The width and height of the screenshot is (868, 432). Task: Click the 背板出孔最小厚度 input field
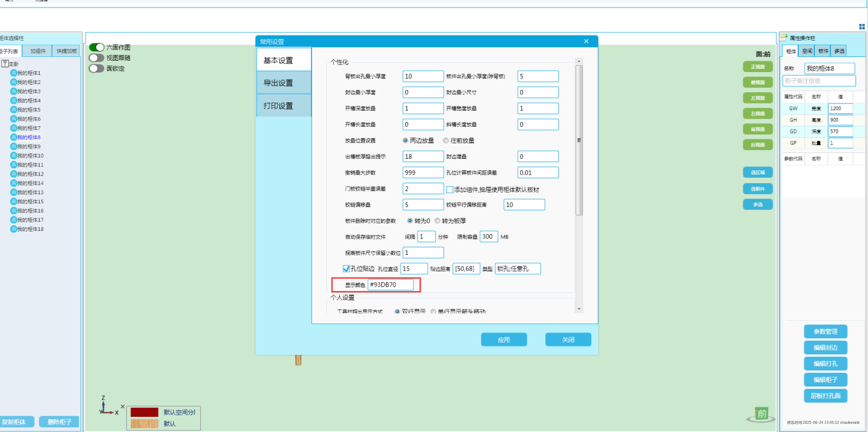click(423, 76)
